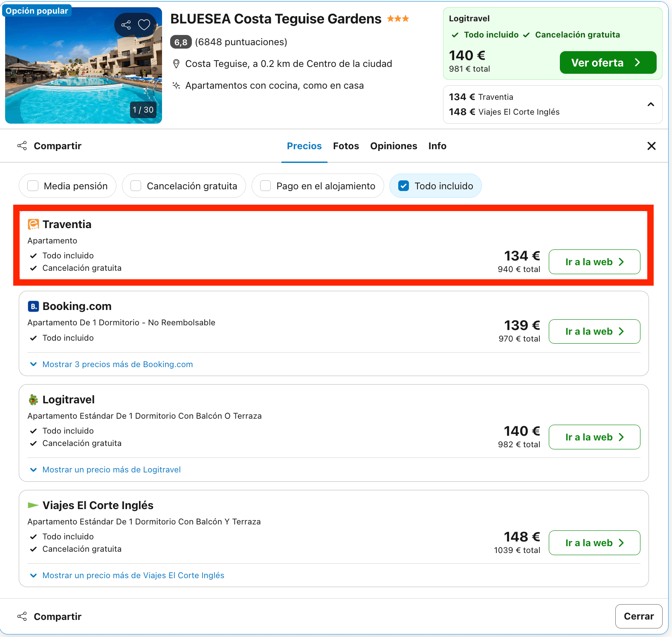This screenshot has width=672, height=637.
Task: Click the (6848 puntuaciones) text
Action: pyautogui.click(x=241, y=42)
